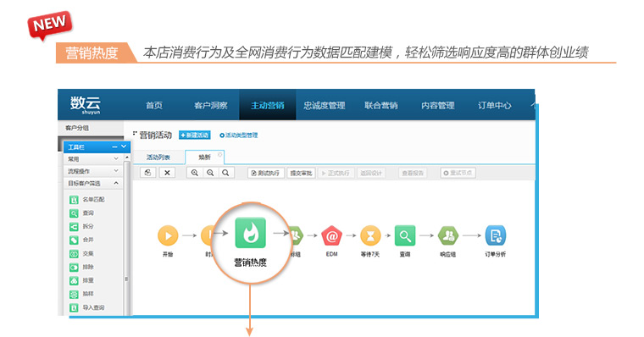644x337 pixels.
Task: Open the 内容管理 menu
Action: [437, 106]
